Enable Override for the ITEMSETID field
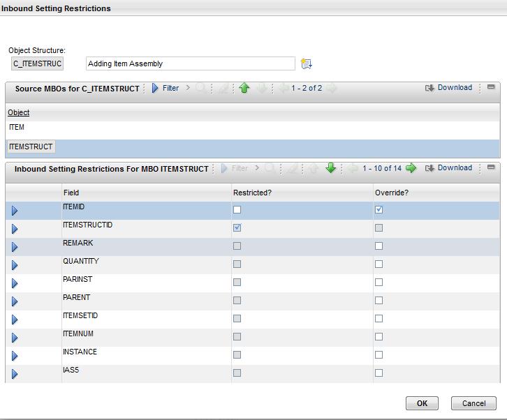Screen dimensions: 507x420 (379, 318)
